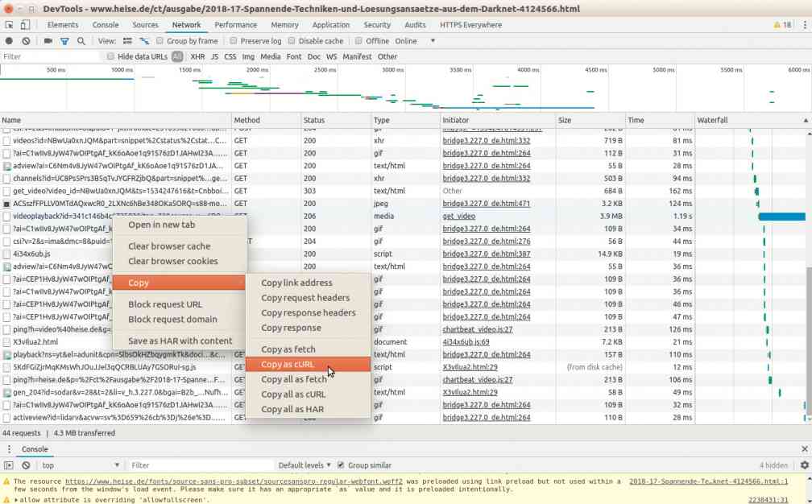Open DevTools settings gear in console drawer
The width and height of the screenshot is (812, 504).
coord(805,465)
